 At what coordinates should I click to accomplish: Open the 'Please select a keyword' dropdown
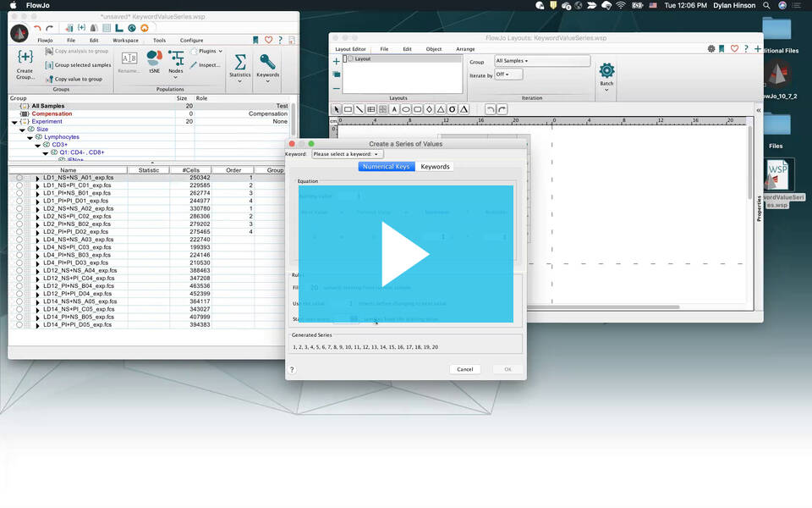pyautogui.click(x=347, y=154)
